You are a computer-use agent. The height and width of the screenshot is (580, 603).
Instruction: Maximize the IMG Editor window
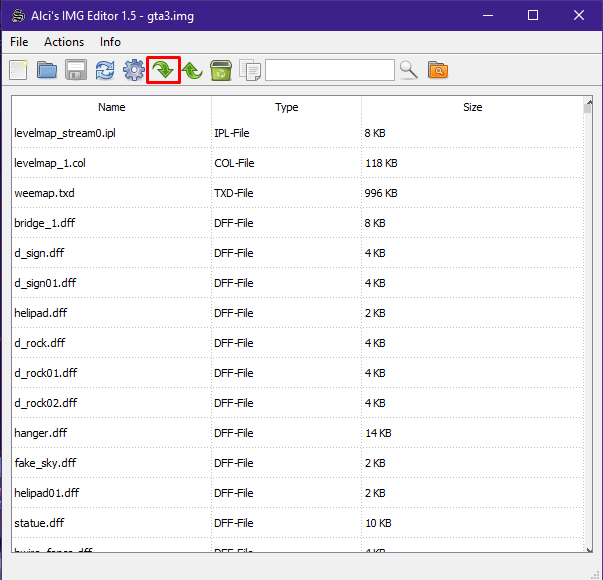pos(533,15)
